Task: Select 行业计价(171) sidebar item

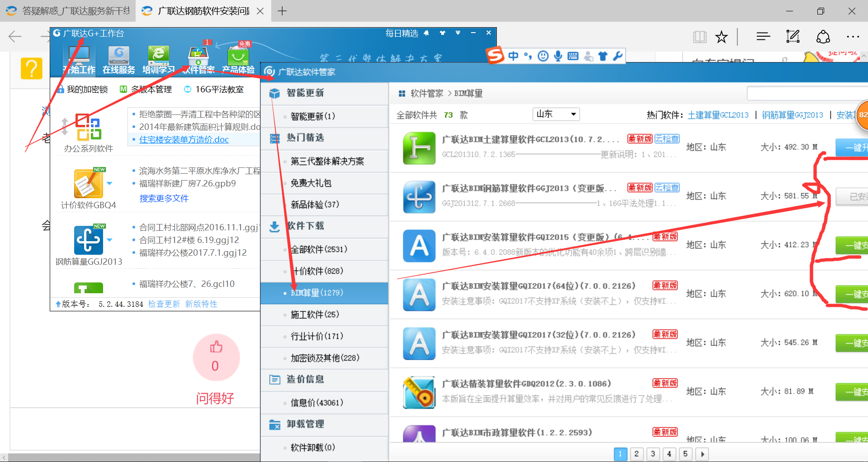Action: (324, 337)
